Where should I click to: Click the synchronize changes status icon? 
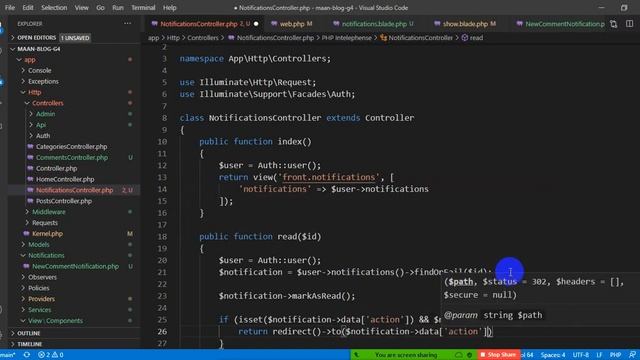27,355
